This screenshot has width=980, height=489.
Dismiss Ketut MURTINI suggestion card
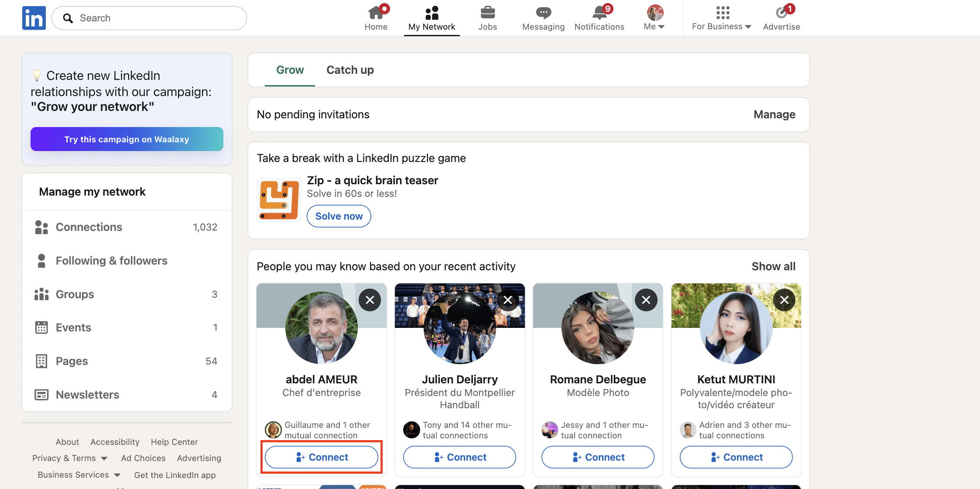click(784, 300)
